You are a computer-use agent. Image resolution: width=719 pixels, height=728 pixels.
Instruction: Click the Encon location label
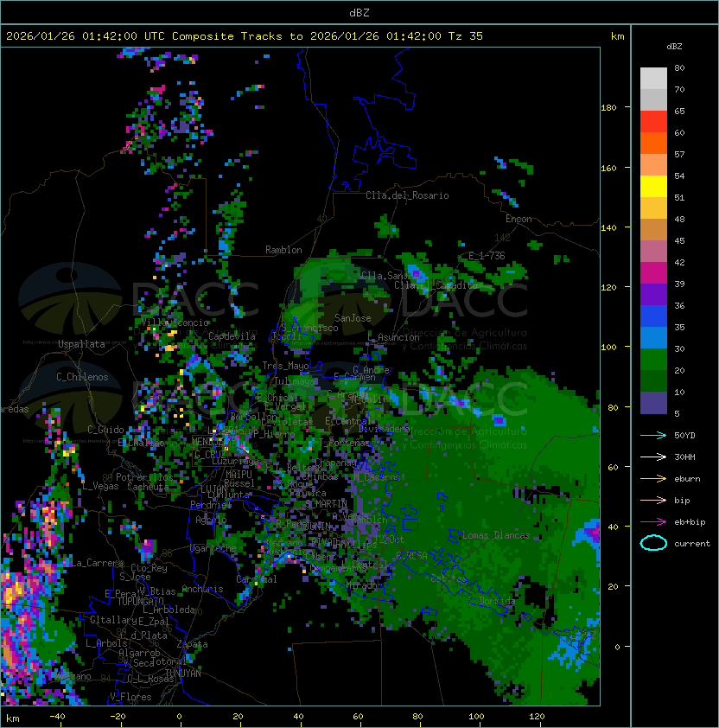519,219
